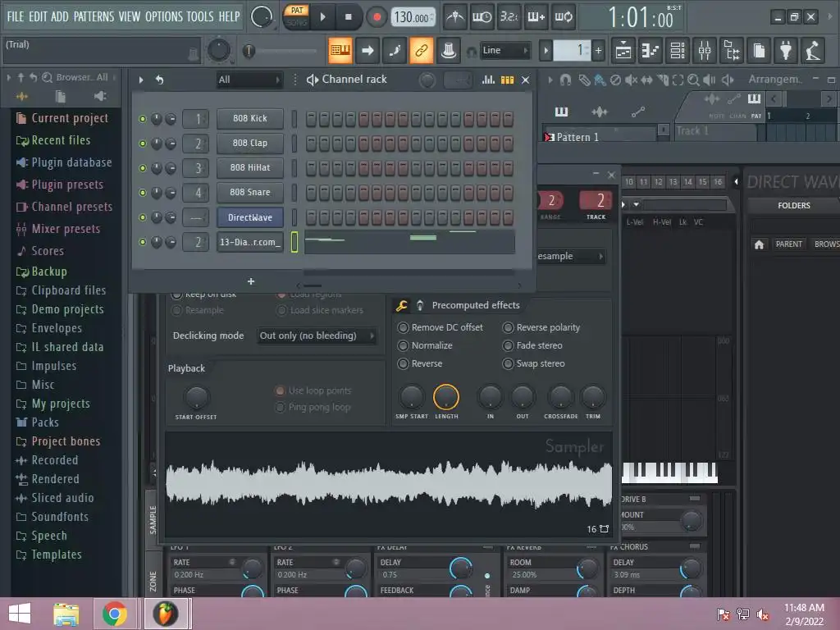Screen dimensions: 840x630
Task: Toggle graph editor icon in Channel rack
Action: click(488, 80)
